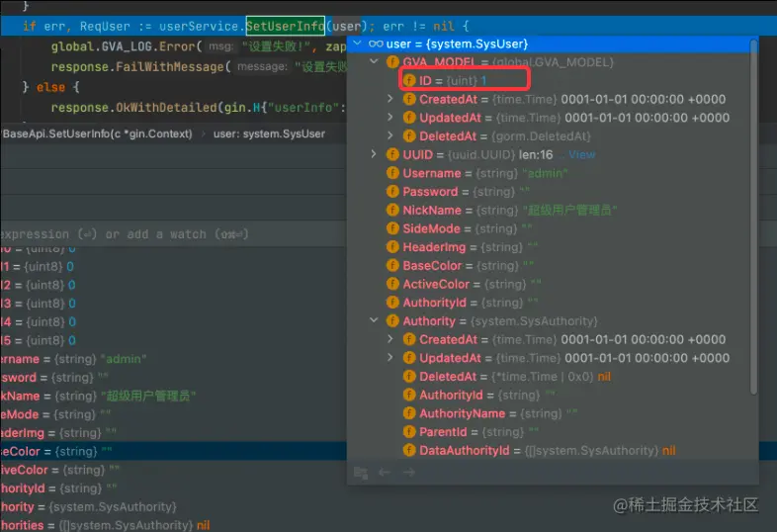
Task: Click the user: system.SysUser breadcrumb
Action: [269, 133]
